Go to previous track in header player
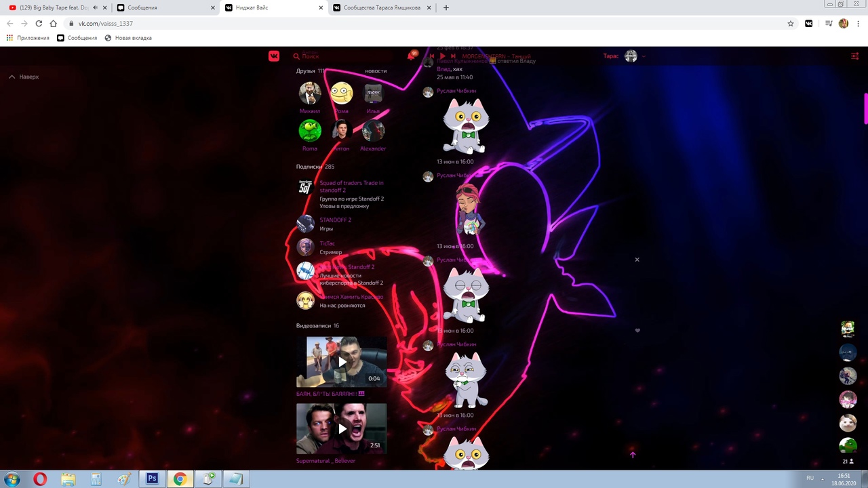The height and width of the screenshot is (488, 868). (431, 56)
